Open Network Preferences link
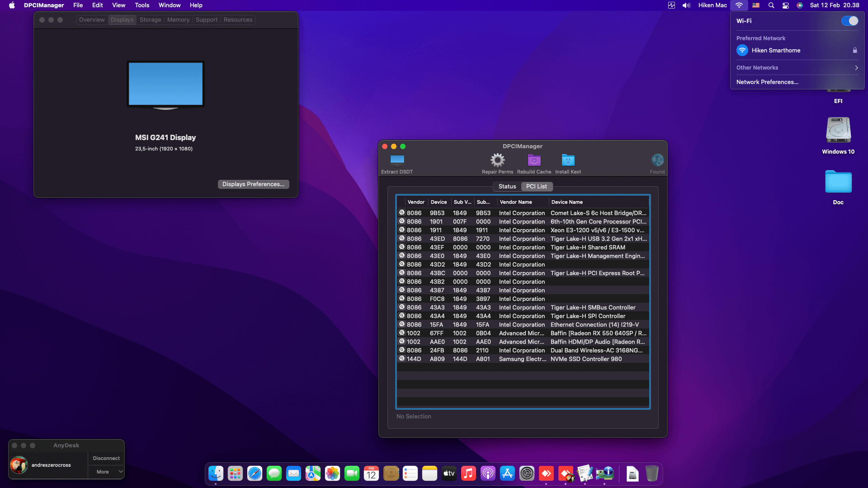 coord(767,82)
